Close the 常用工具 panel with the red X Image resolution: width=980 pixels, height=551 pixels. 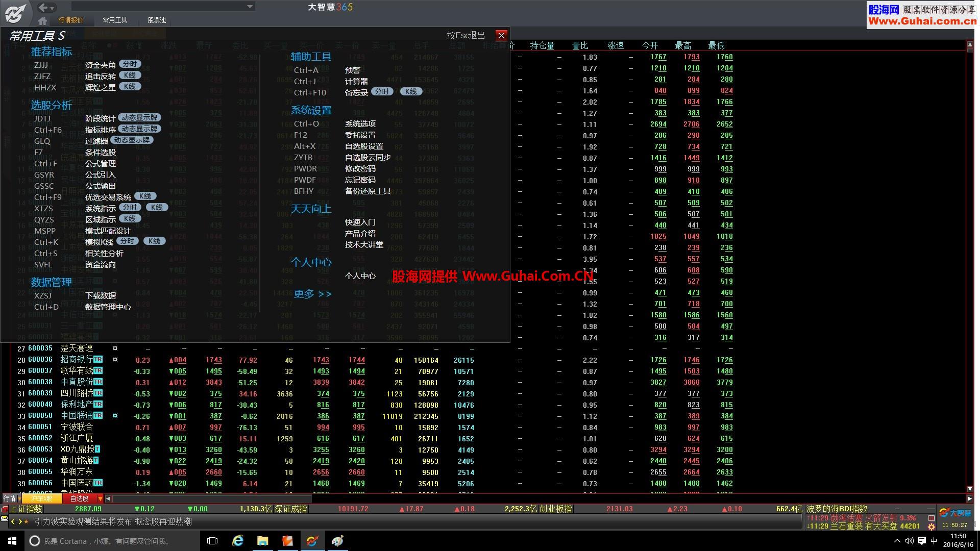501,35
